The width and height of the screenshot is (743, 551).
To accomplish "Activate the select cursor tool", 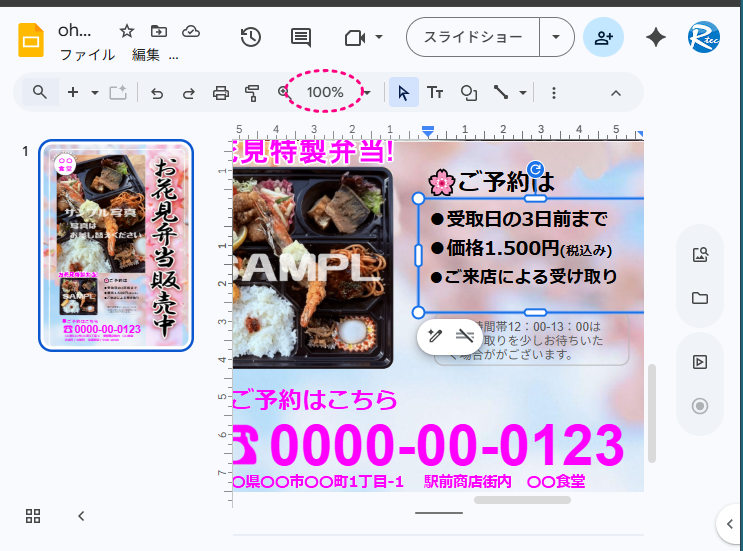I will [404, 93].
